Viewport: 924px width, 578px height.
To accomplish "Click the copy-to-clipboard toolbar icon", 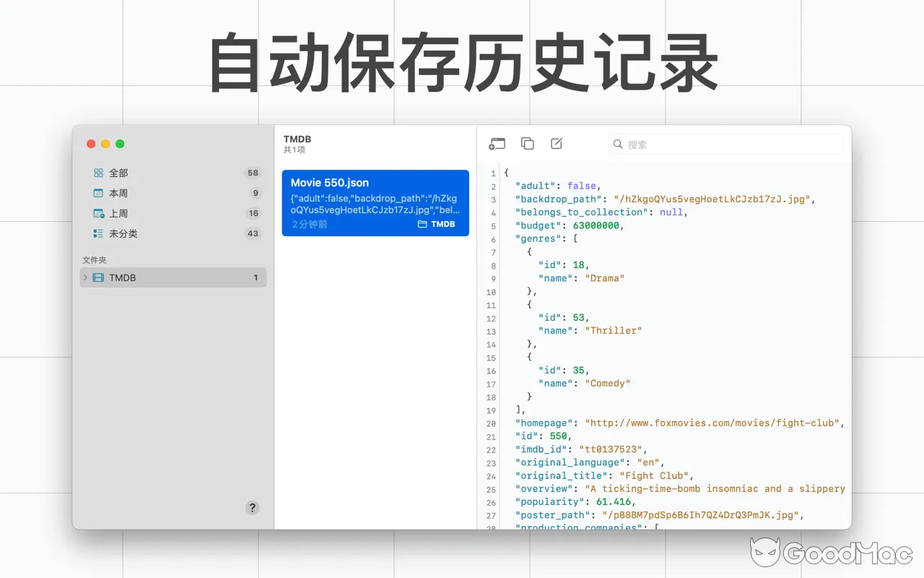I will (527, 144).
